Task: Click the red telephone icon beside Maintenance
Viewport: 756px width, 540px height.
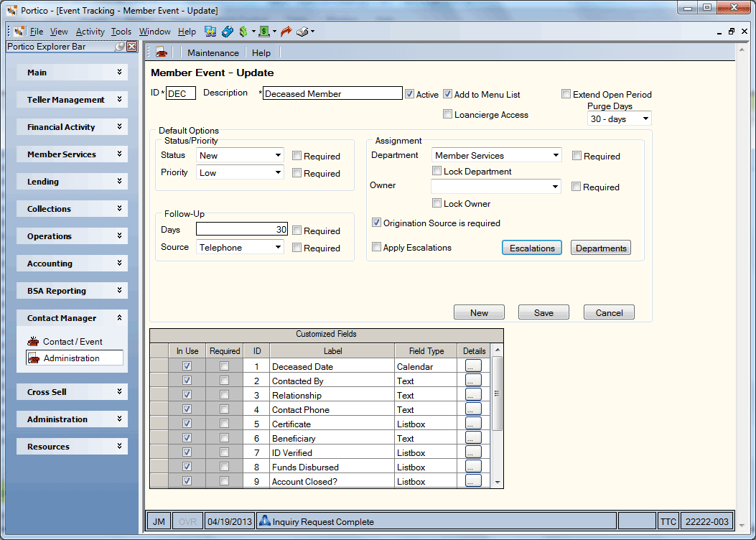Action: pos(162,52)
